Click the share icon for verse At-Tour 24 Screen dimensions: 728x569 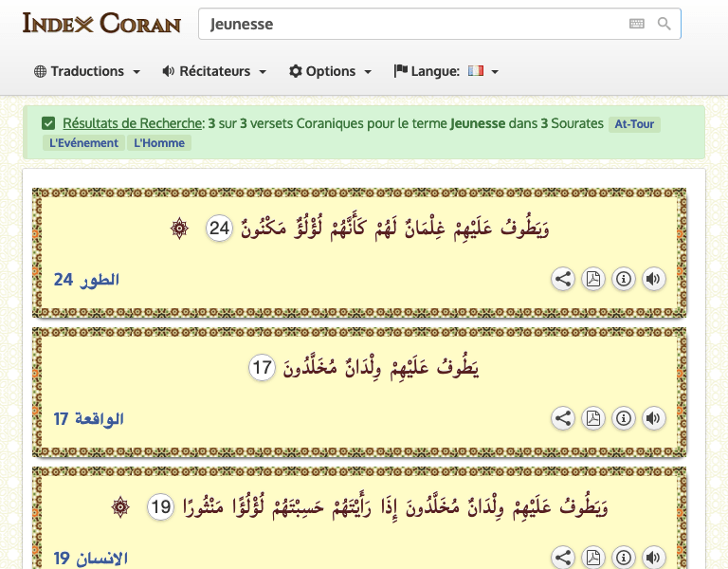pyautogui.click(x=563, y=279)
